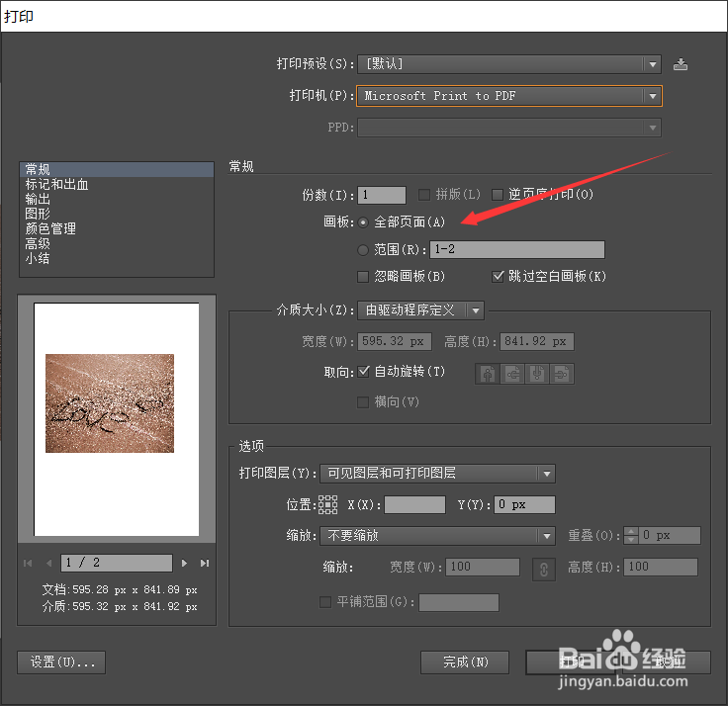The width and height of the screenshot is (728, 706).
Task: Select 标记和出血 category
Action: (x=117, y=185)
